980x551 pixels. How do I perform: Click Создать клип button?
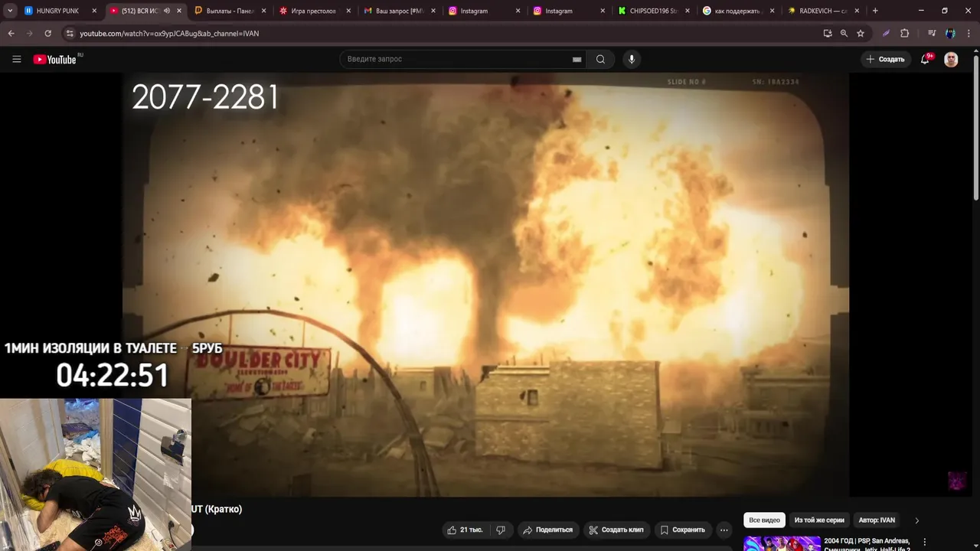[x=616, y=530]
